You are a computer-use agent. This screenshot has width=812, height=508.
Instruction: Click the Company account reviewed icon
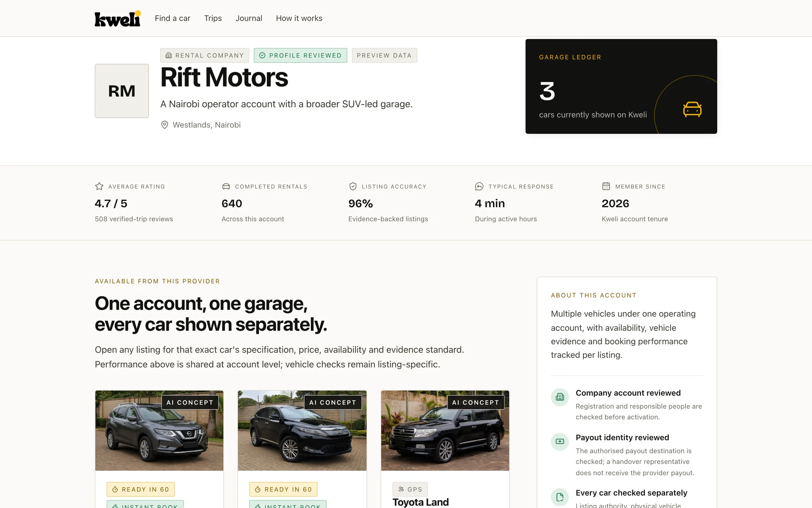point(560,397)
